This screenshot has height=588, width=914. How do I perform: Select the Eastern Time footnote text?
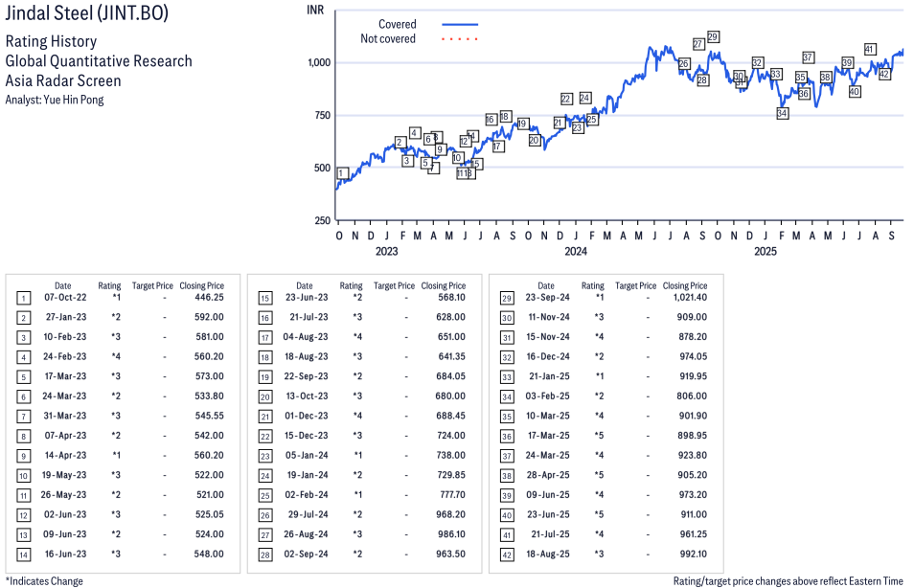click(x=788, y=581)
